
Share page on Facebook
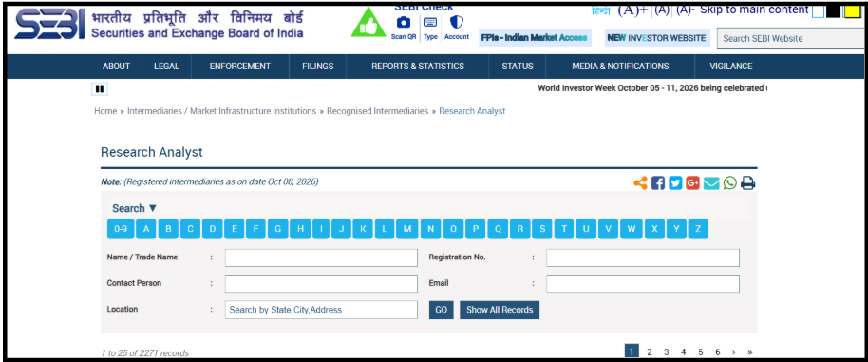point(657,182)
